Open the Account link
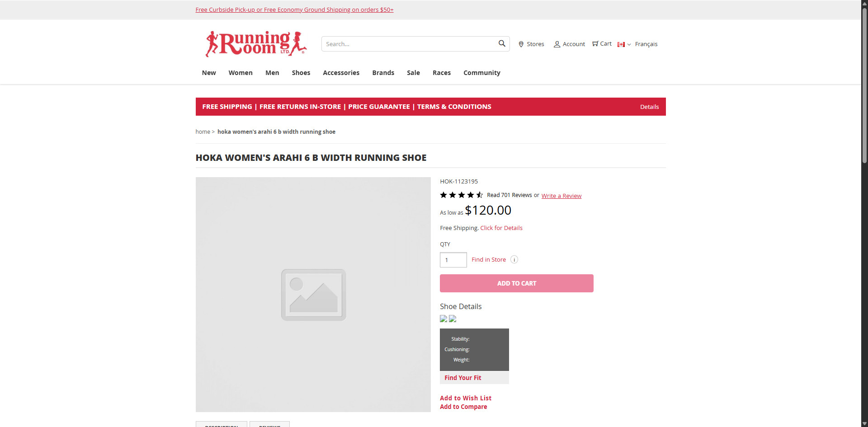Image resolution: width=868 pixels, height=427 pixels. pos(569,44)
